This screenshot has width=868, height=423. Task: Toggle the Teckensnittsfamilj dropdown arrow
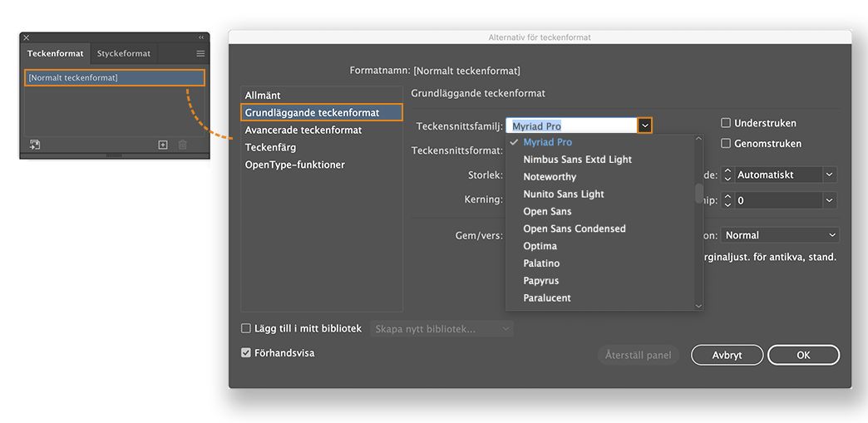click(x=644, y=126)
